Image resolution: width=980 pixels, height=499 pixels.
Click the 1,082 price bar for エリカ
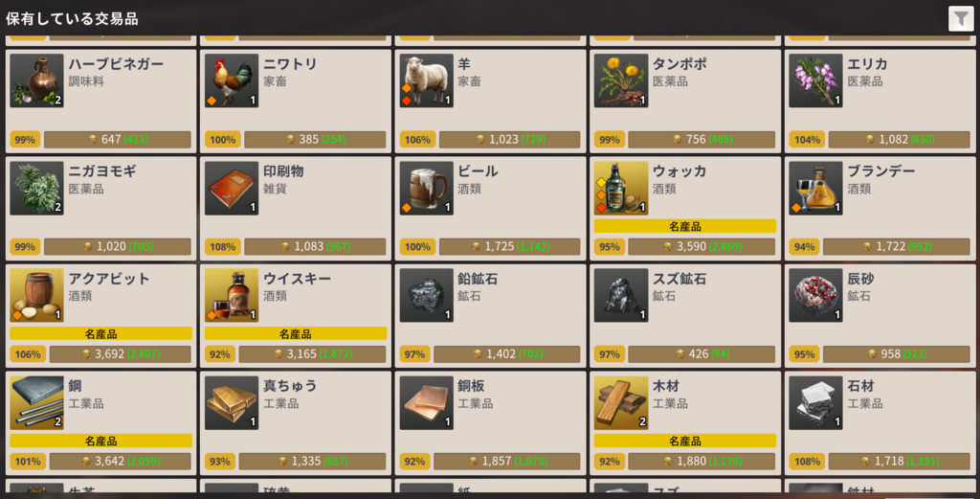tap(899, 140)
